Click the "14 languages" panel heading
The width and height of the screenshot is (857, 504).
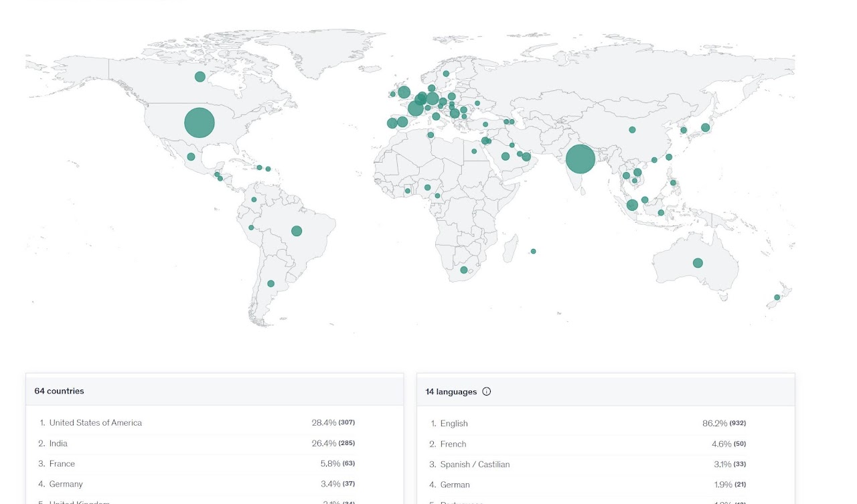click(451, 392)
